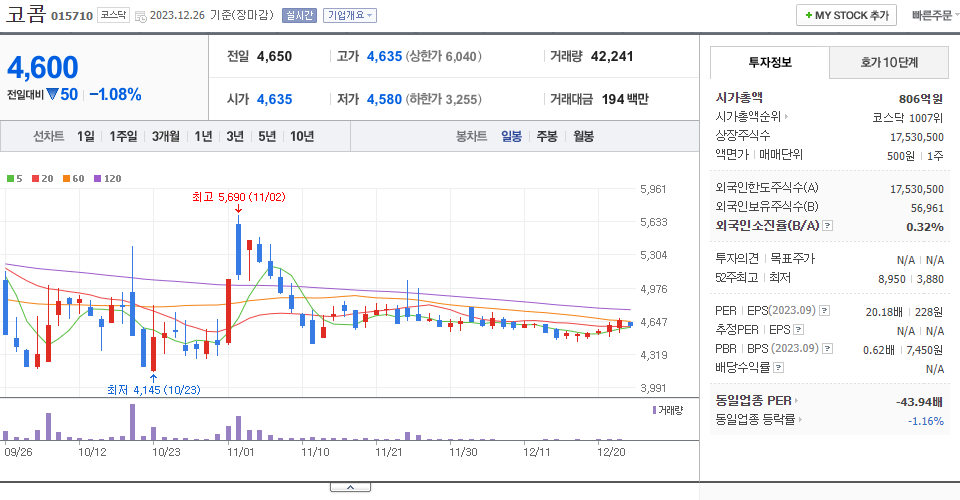Click the red 20-day moving average legend
960x500 pixels.
coord(43,179)
